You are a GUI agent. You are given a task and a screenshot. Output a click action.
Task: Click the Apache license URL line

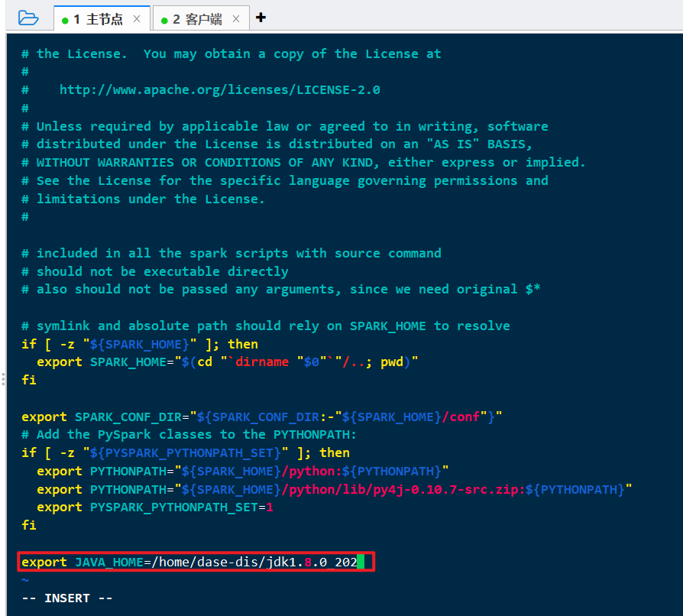point(201,89)
